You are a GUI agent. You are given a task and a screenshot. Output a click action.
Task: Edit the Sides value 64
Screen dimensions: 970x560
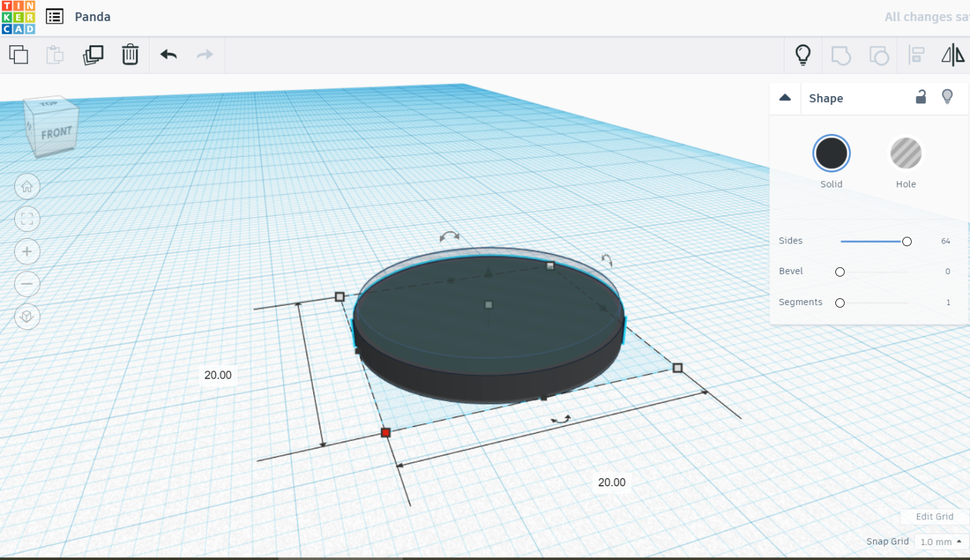tap(946, 241)
